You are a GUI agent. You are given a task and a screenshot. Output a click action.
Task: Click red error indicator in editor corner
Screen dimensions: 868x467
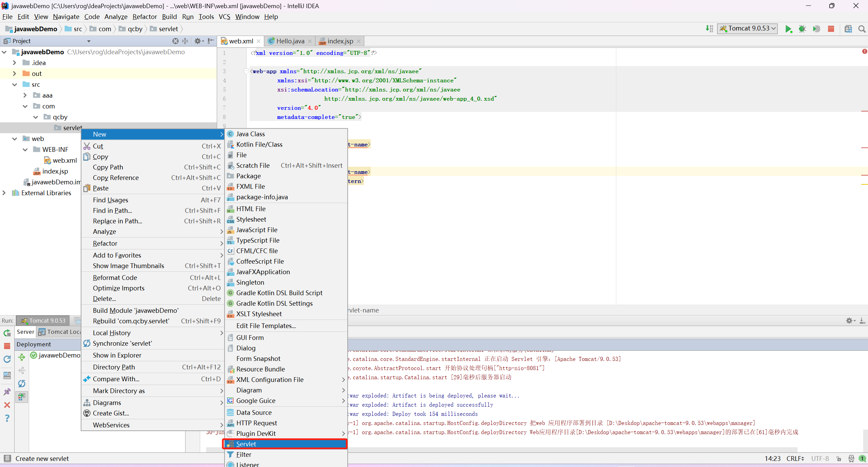(864, 52)
